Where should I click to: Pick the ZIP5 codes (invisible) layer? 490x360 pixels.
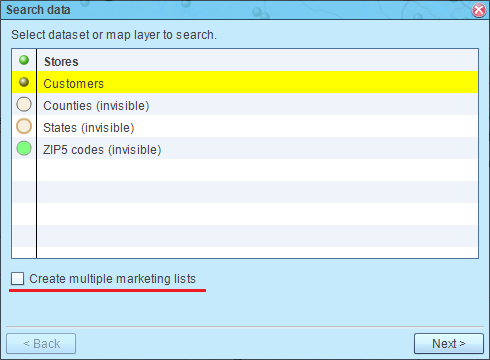245,148
